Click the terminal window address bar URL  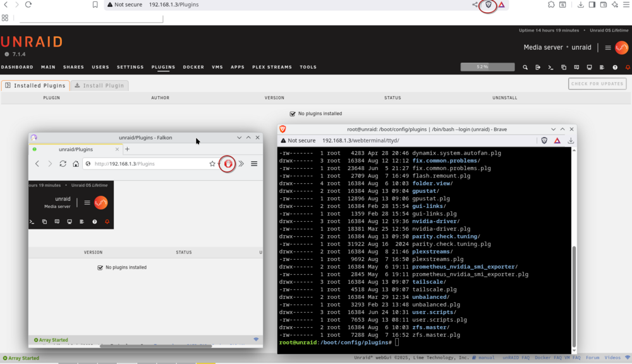361,141
